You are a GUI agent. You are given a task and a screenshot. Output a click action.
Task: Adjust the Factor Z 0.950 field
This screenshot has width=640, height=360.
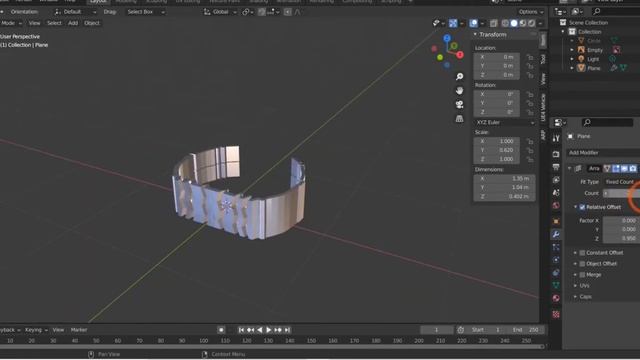[x=621, y=238]
